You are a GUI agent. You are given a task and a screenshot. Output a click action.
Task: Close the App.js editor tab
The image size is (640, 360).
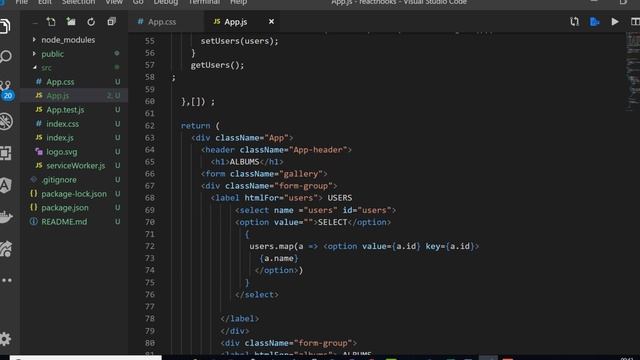(271, 22)
